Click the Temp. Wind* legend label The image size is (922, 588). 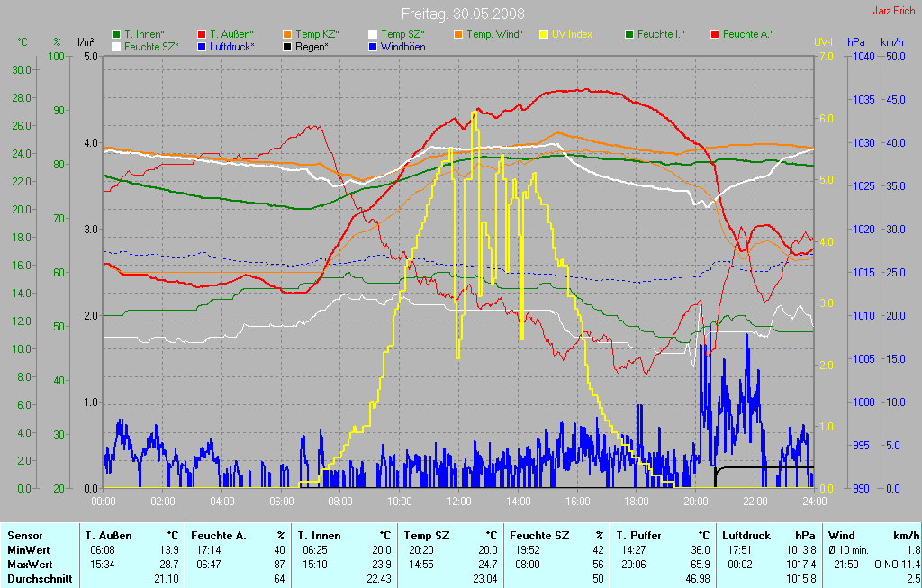point(494,35)
